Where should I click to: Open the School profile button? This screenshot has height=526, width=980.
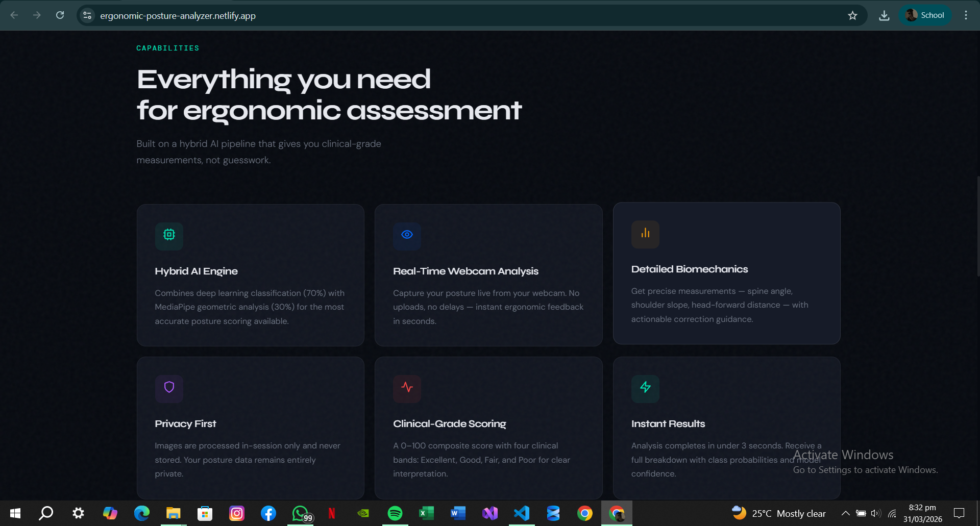pyautogui.click(x=925, y=15)
